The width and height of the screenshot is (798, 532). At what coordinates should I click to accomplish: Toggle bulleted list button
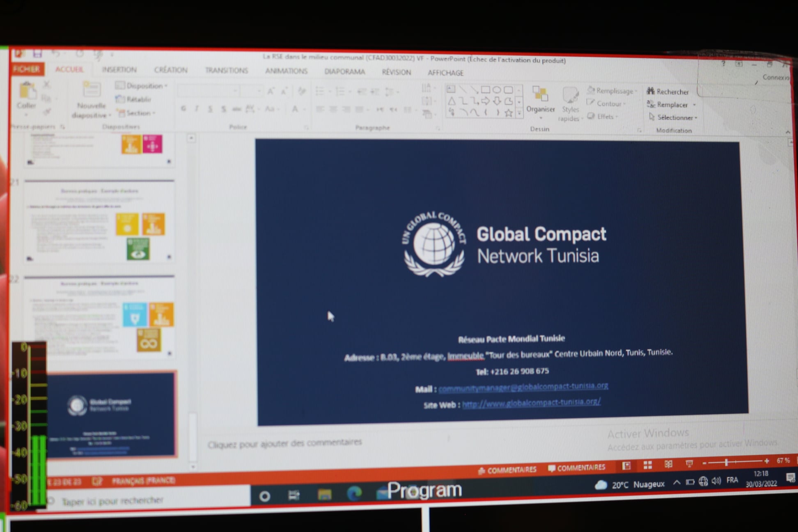point(319,91)
